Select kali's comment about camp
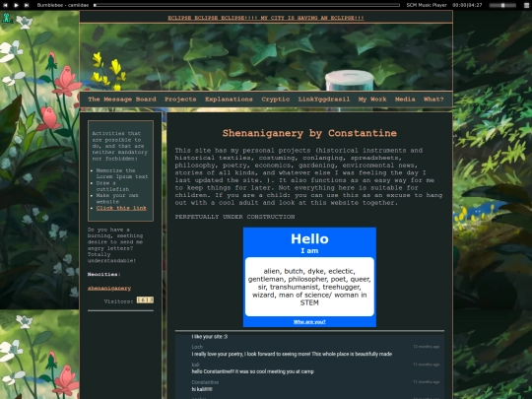 (x=252, y=371)
